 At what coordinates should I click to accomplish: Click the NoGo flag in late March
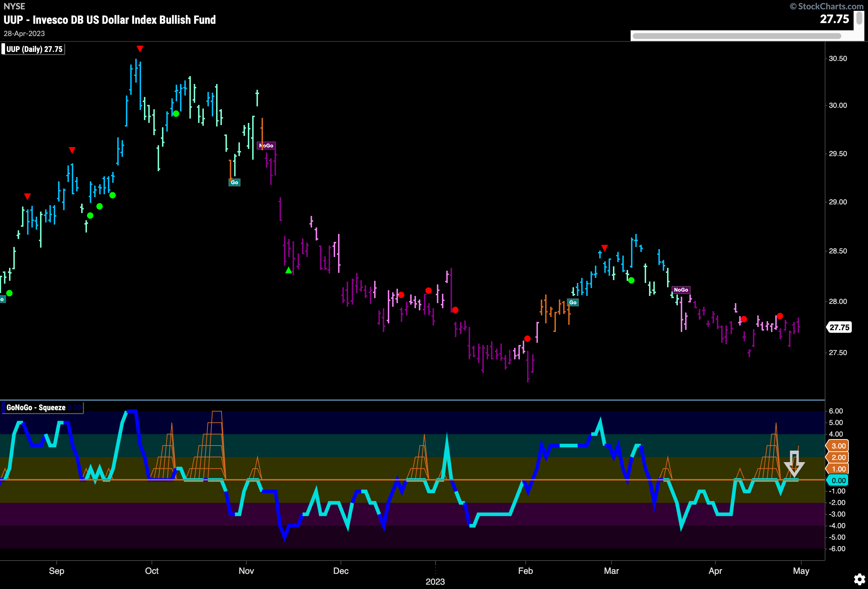coord(681,290)
